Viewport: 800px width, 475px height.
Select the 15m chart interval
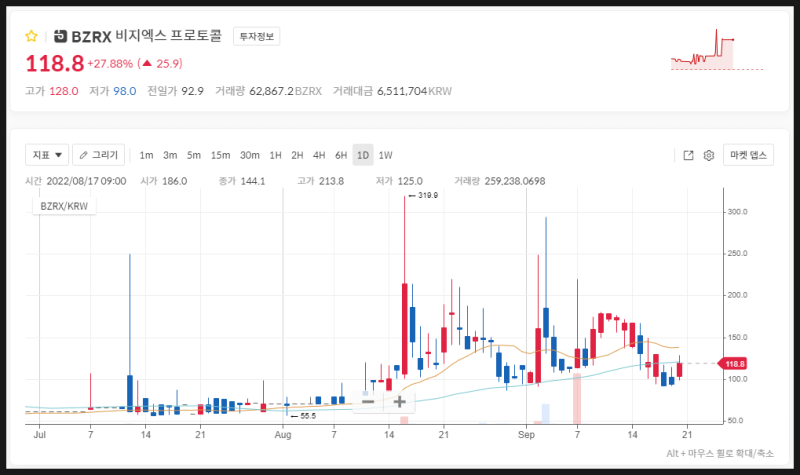pos(220,155)
